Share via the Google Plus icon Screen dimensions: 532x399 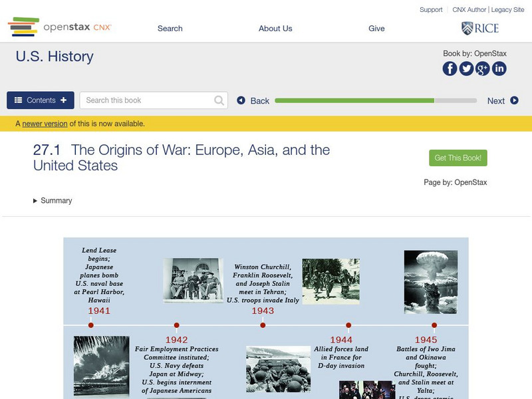483,68
